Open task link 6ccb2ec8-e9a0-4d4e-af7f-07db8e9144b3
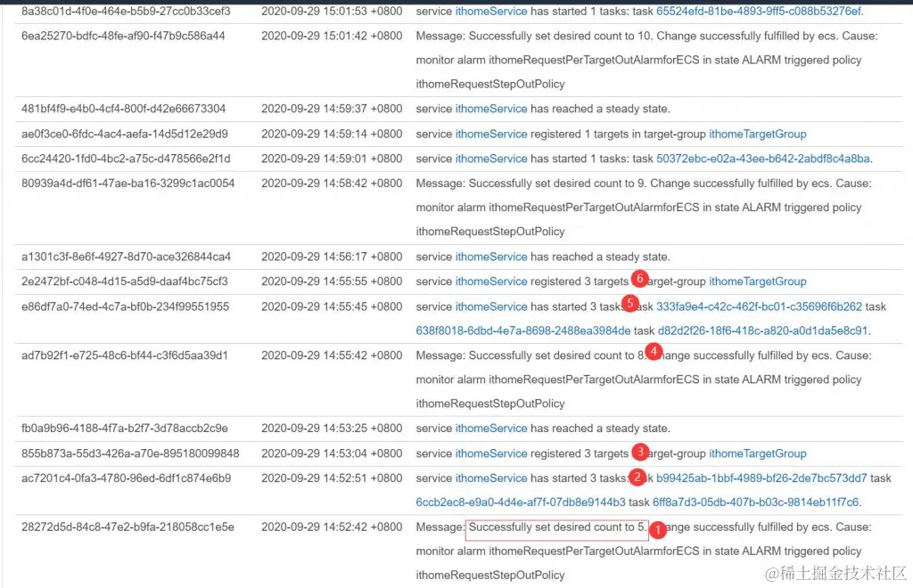 (x=521, y=502)
